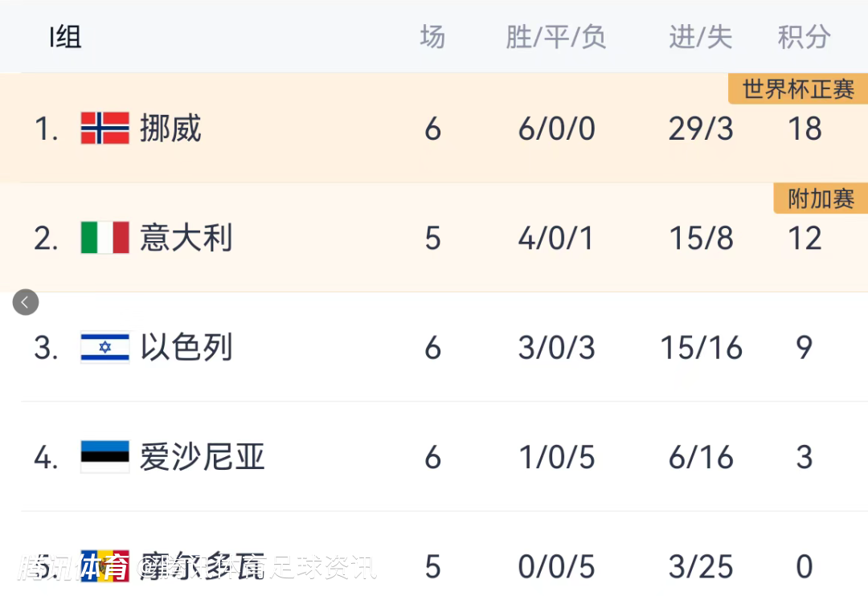Open the 意大利 team name
This screenshot has height=596, width=868.
tap(186, 239)
